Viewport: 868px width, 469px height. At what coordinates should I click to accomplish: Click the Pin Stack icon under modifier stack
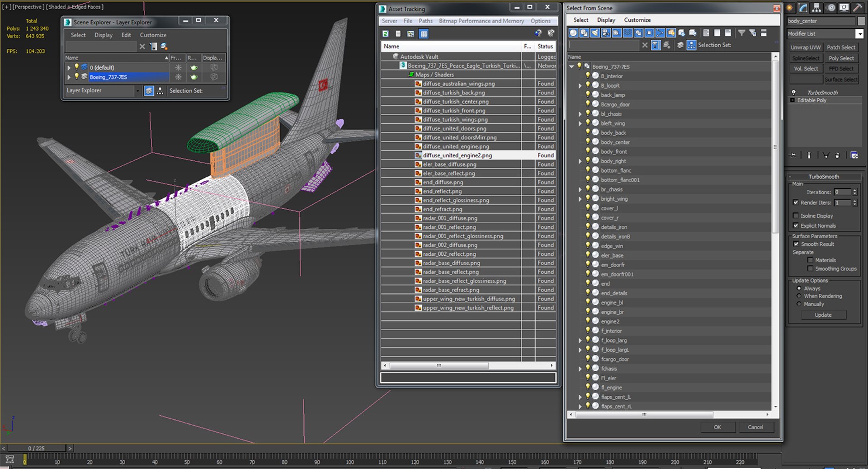coord(793,155)
